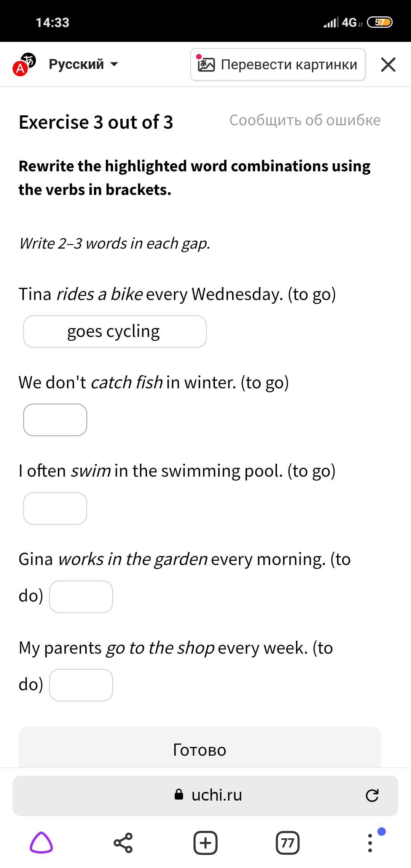This screenshot has width=411, height=868.
Task: Tap the battery indicator in status bar
Action: coord(379,22)
